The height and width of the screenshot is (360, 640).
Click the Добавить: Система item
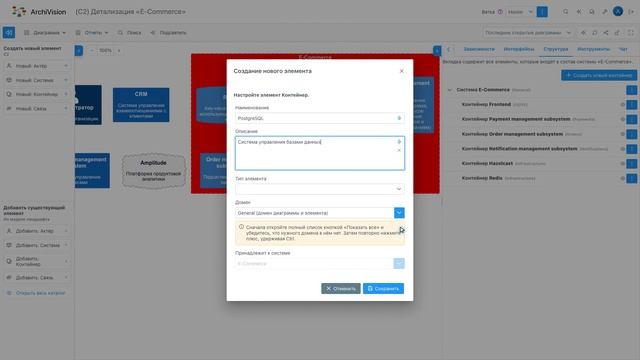[x=37, y=245]
